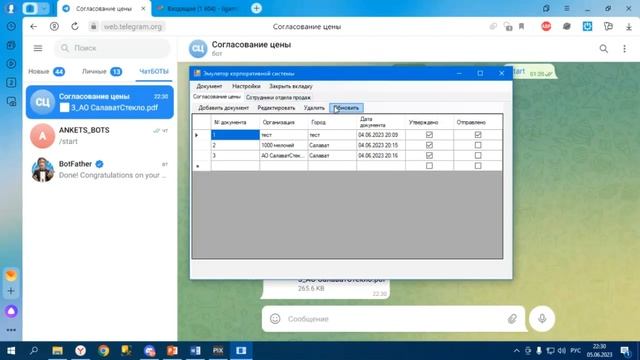
Task: Click the web.telegram.org address field
Action: pyautogui.click(x=133, y=27)
